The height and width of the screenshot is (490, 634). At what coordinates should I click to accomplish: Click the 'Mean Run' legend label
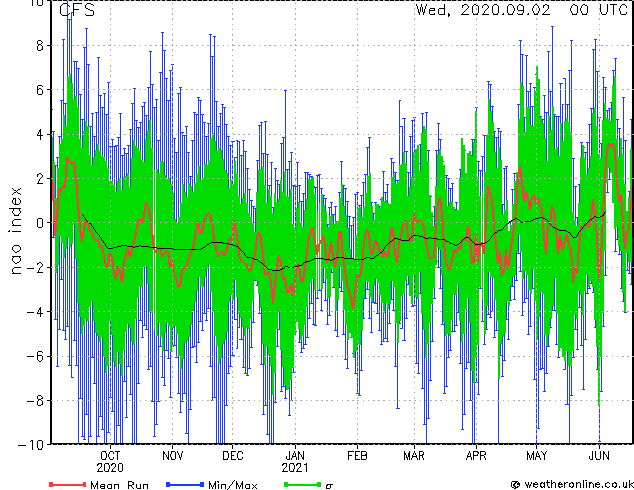click(119, 485)
